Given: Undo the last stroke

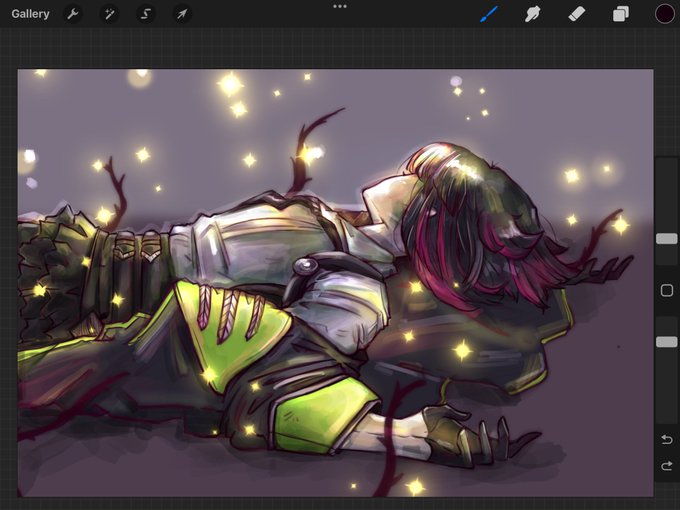Looking at the screenshot, I should click(667, 440).
